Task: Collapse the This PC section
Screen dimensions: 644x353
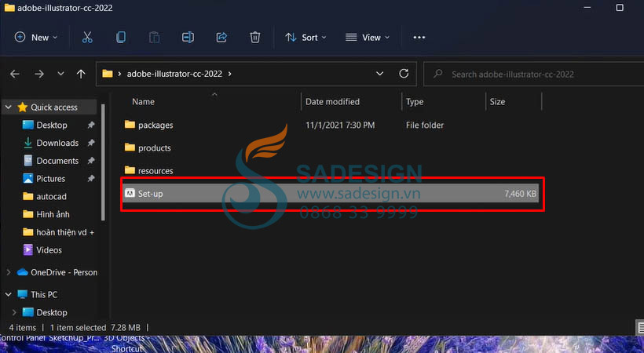Action: point(8,294)
